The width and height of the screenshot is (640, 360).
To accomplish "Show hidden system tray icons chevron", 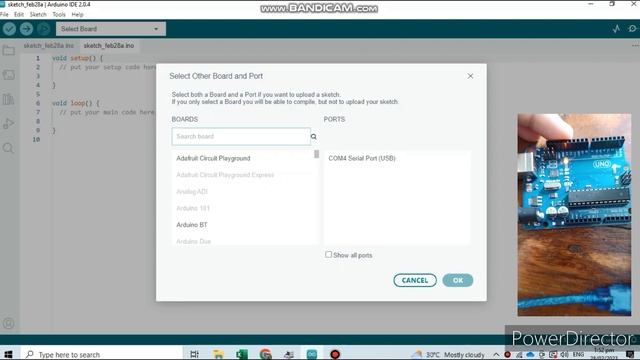I will [496, 354].
